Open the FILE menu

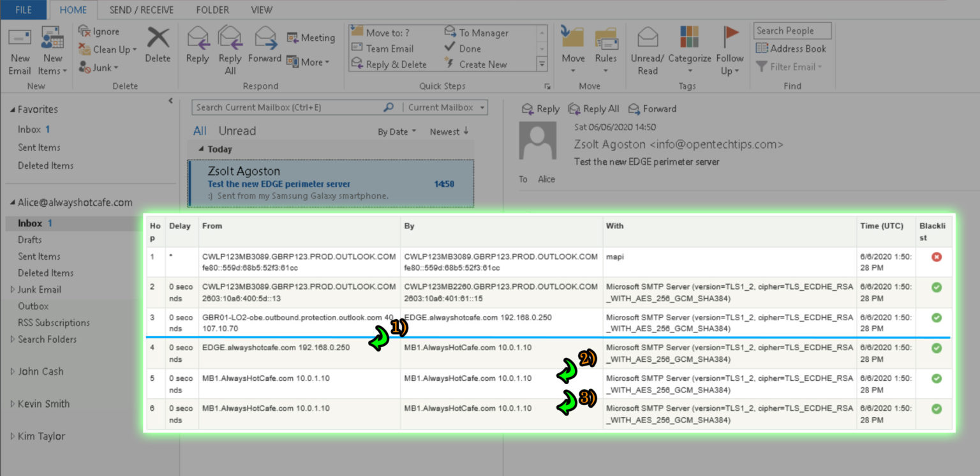point(23,10)
